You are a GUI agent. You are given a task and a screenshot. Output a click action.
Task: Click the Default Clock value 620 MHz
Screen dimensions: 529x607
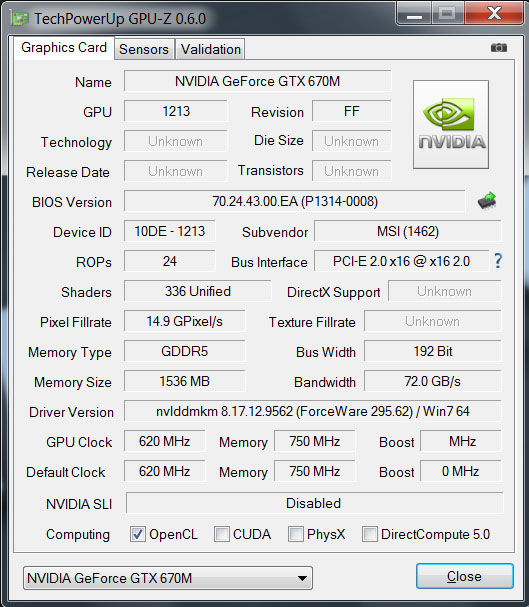[164, 471]
